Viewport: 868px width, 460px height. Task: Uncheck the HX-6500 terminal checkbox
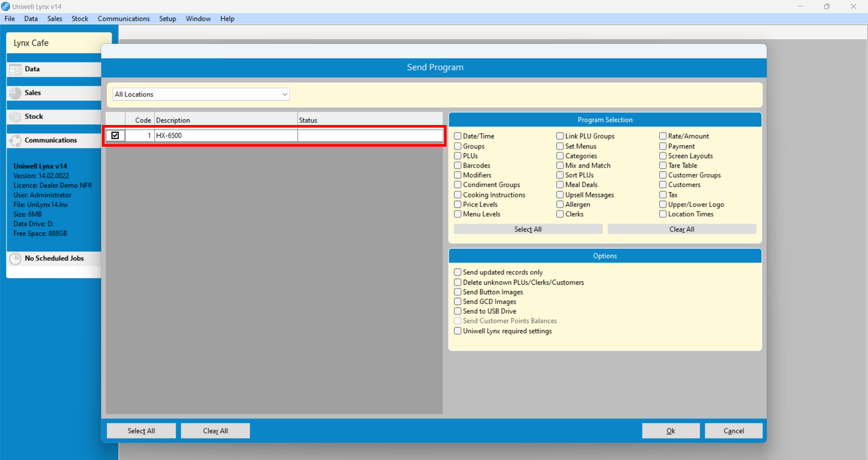(x=115, y=135)
